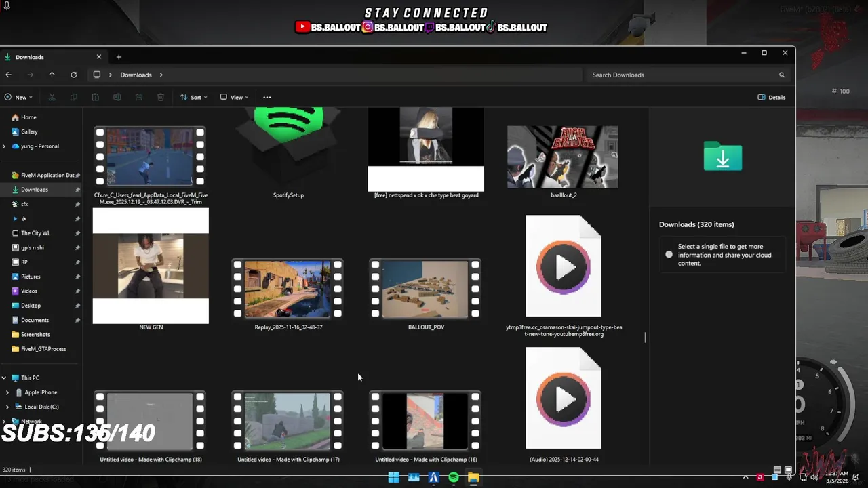Select the baalllout_2 image thumbnail
The image size is (868, 488).
pos(563,157)
